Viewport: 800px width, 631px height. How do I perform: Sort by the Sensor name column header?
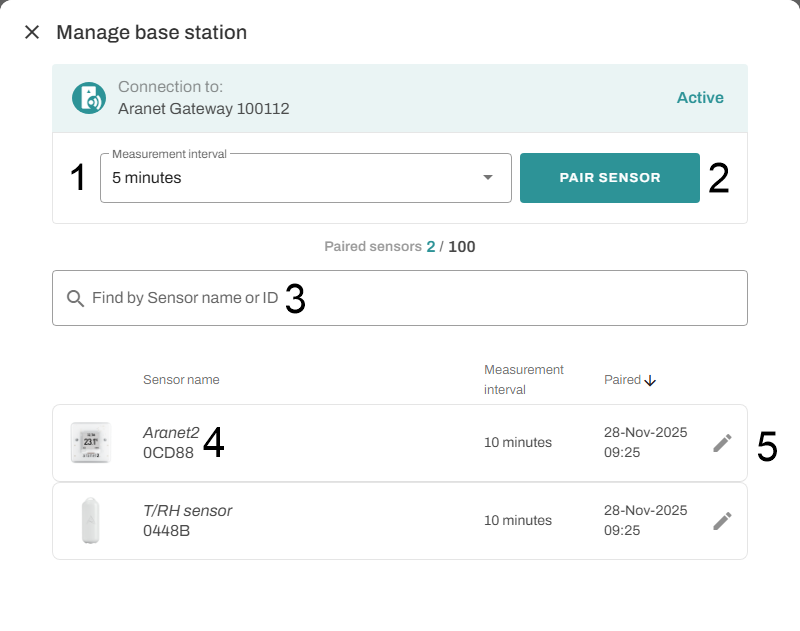[181, 380]
